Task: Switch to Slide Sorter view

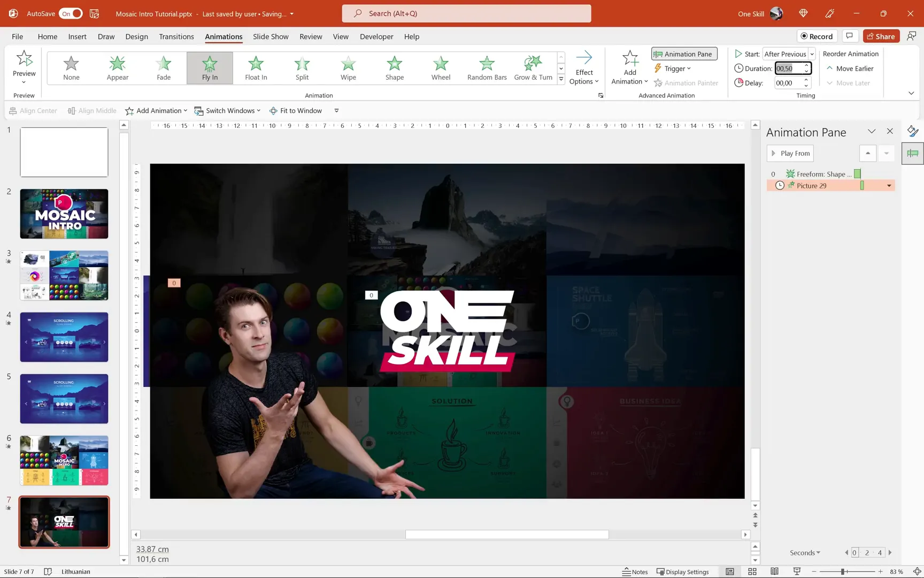Action: [752, 572]
